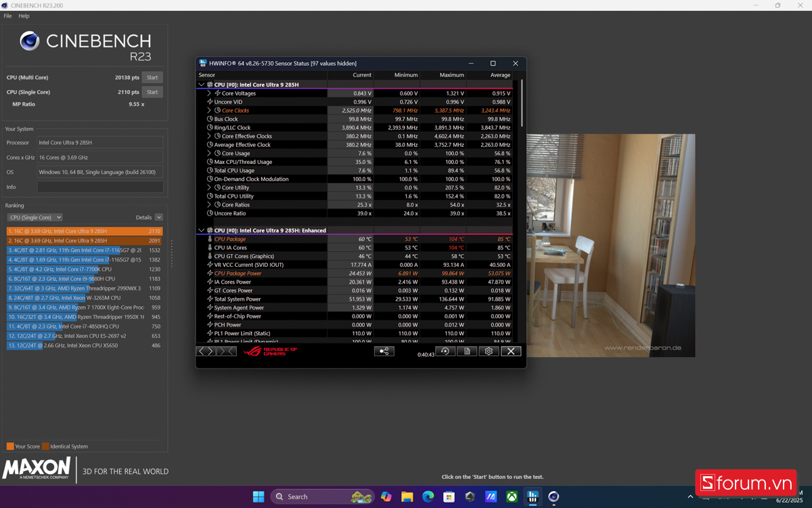Click the rendered room image preview

pos(611,245)
